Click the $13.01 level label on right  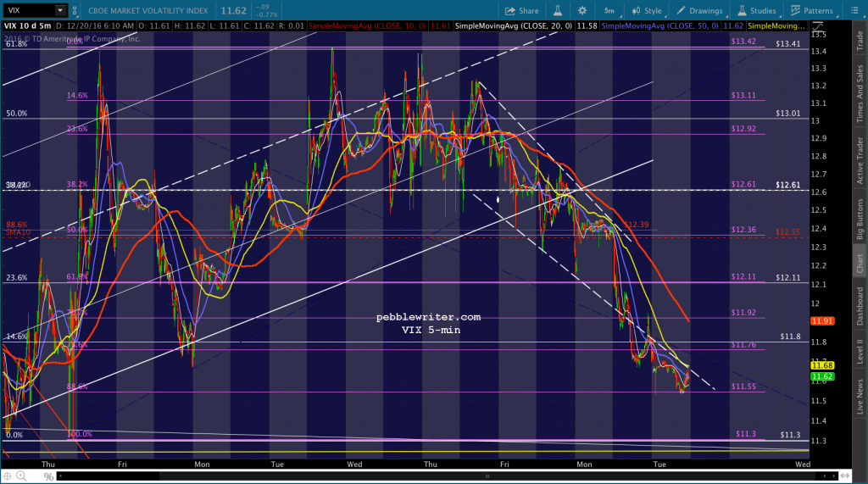tap(787, 114)
